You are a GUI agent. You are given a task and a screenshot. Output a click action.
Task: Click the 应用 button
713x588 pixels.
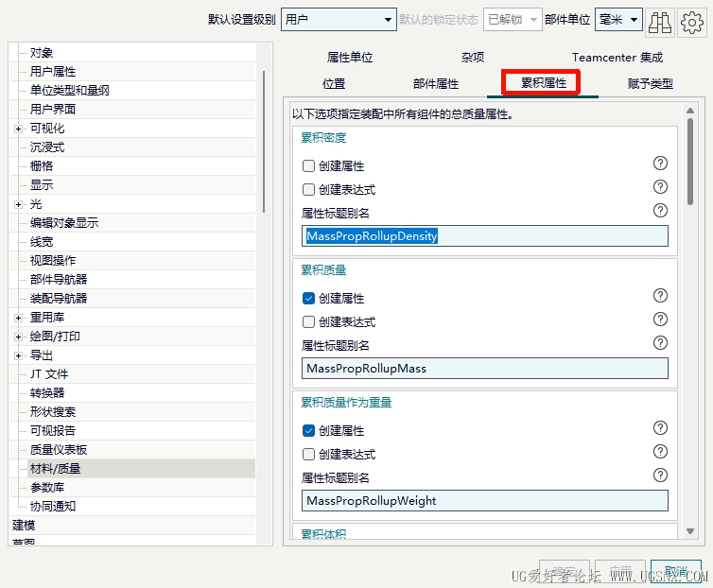click(x=620, y=571)
